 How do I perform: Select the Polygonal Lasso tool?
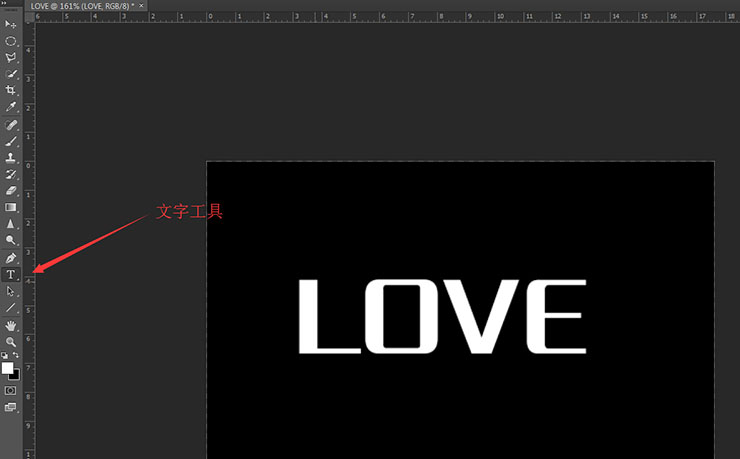pos(11,58)
